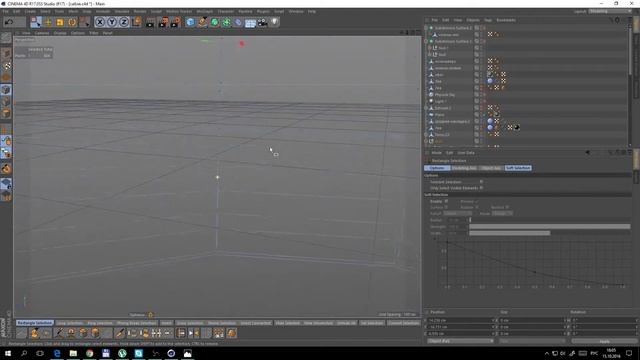Toggle the Tolerant Selection checkbox

(x=481, y=182)
